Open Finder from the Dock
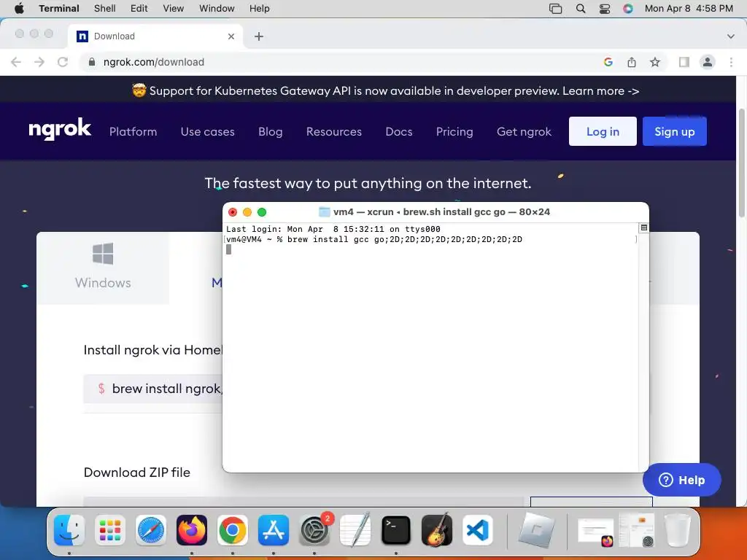The height and width of the screenshot is (560, 747). click(69, 530)
